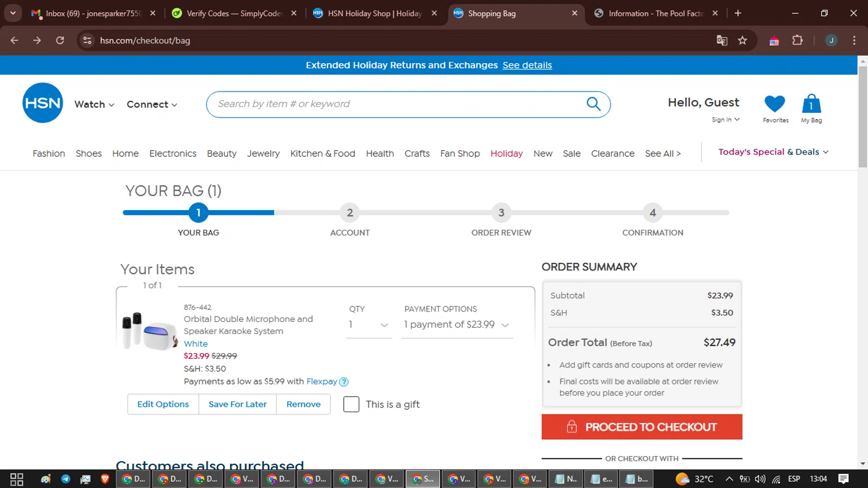Viewport: 868px width, 488px height.
Task: Expand the Watch menu
Action: coord(94,104)
